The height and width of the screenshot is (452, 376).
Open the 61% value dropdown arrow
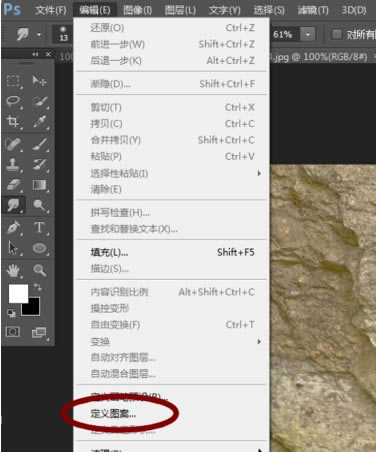coord(308,34)
